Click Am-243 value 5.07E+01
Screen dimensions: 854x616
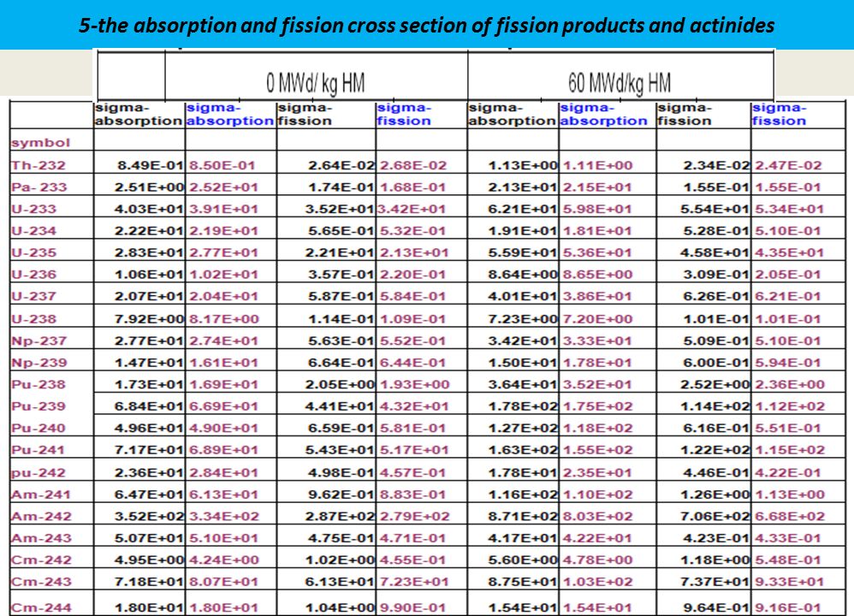point(149,538)
